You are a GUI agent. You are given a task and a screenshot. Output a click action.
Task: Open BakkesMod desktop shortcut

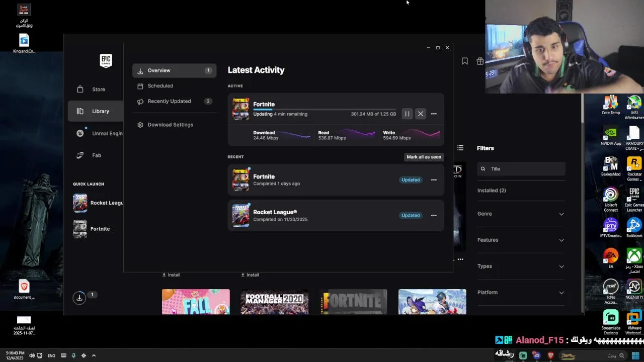point(611,166)
